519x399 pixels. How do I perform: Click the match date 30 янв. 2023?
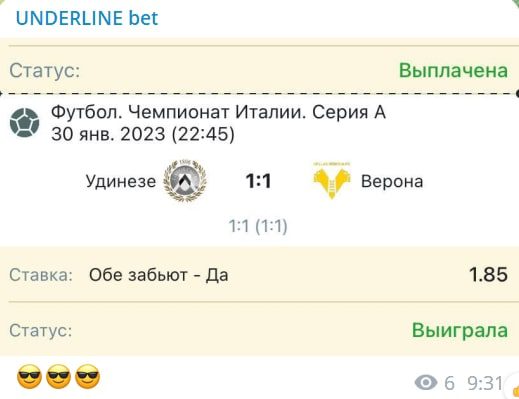[108, 134]
